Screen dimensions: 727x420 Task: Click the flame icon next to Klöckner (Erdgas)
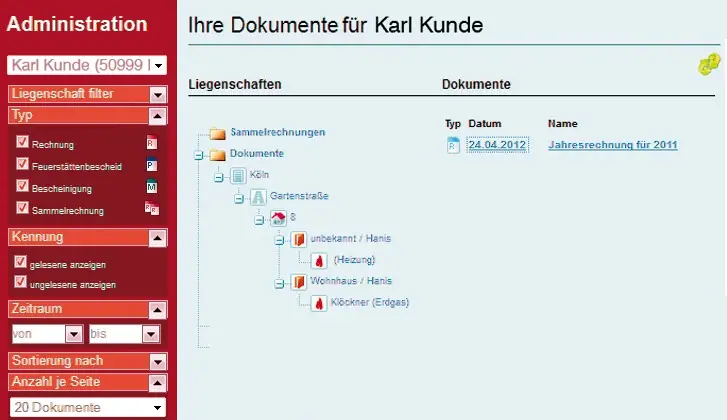coord(319,303)
